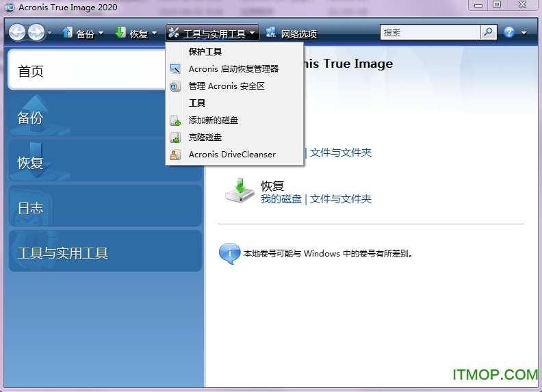The height and width of the screenshot is (392, 542).
Task: Expand the help dropdown arrow
Action: [524, 34]
